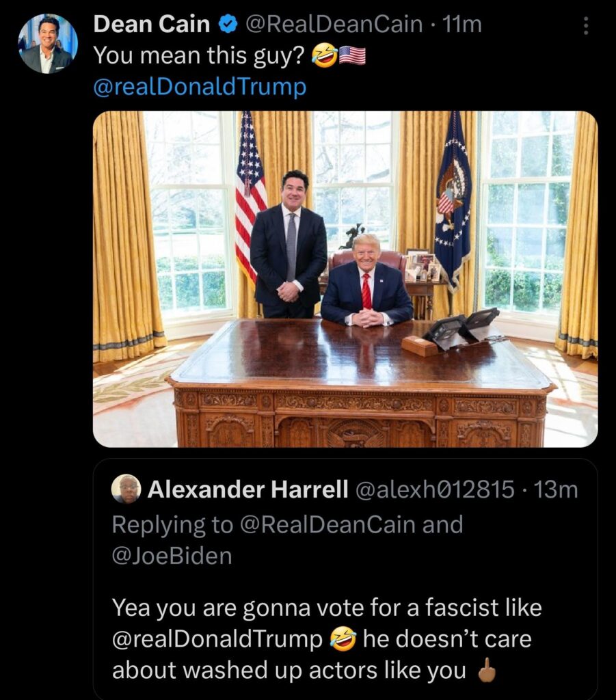Open @realDonaldTrump mention inside quoted tweet text

217,639
